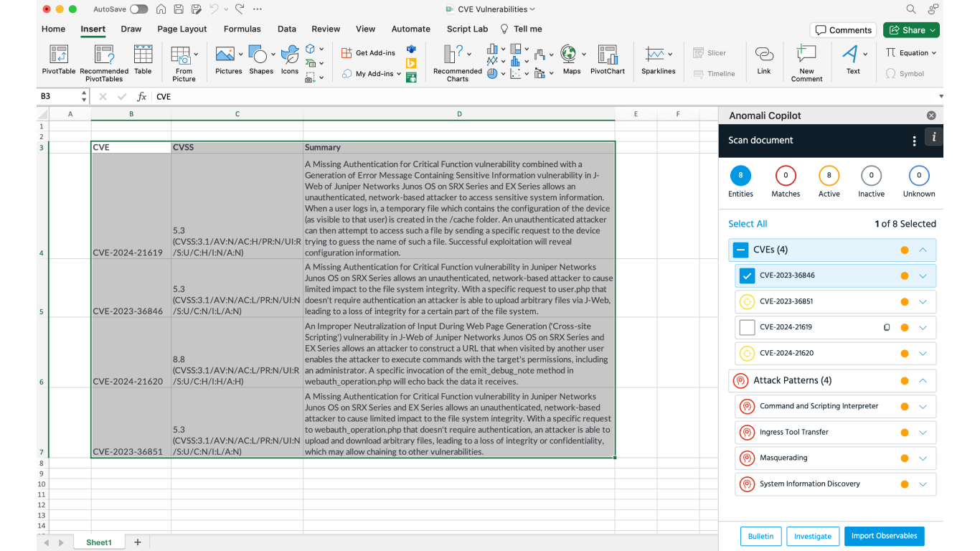The height and width of the screenshot is (551, 980).
Task: Select the Entities filter circle
Action: pos(740,176)
